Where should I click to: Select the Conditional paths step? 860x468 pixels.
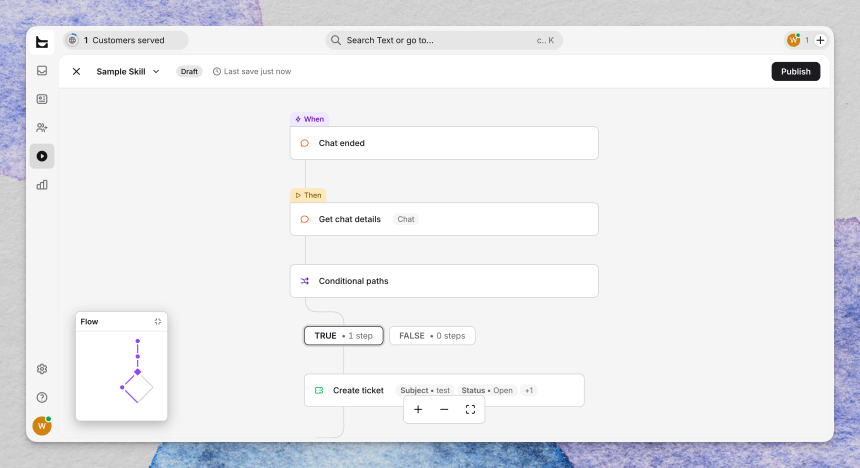(x=444, y=281)
